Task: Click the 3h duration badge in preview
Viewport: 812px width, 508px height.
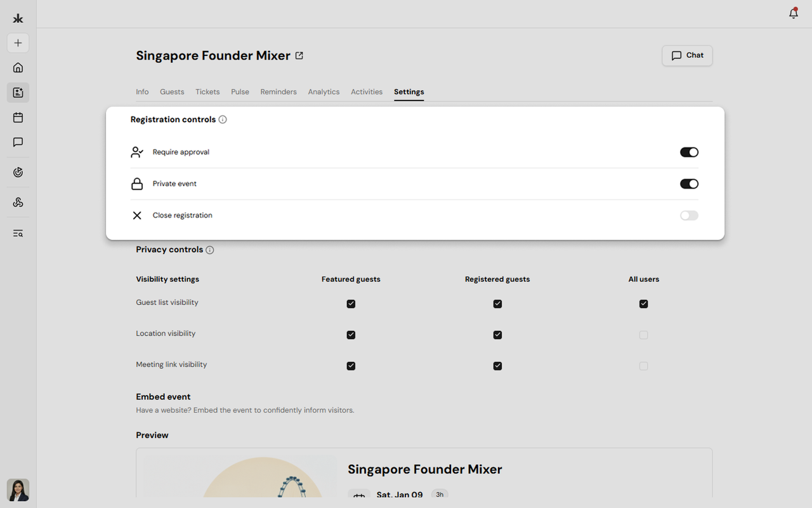Action: click(440, 495)
